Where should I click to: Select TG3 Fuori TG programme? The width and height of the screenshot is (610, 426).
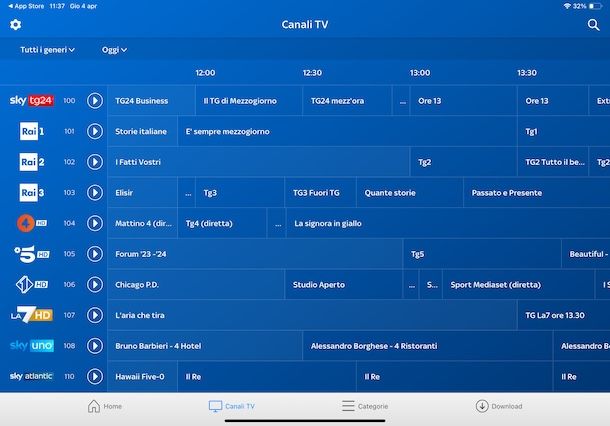[x=321, y=193]
